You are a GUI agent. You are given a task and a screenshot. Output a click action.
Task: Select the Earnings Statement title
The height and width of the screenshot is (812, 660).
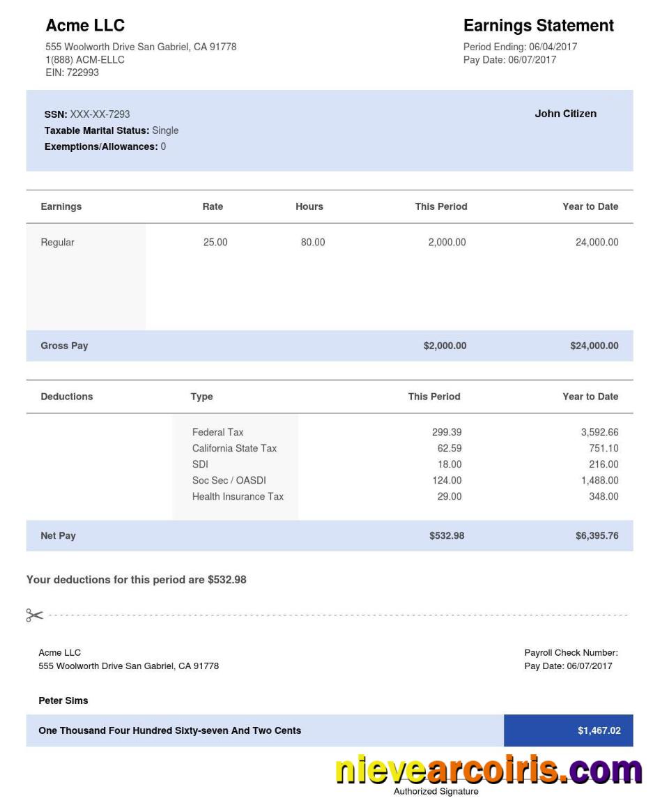[538, 26]
